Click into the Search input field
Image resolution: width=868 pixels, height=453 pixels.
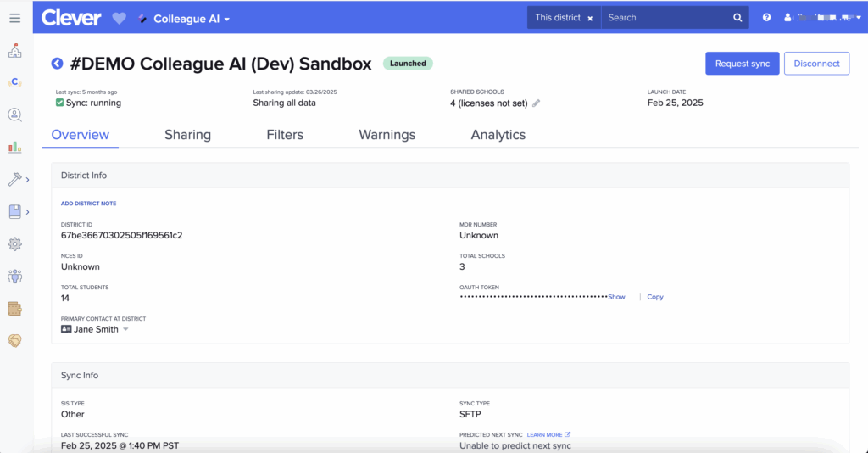point(665,18)
